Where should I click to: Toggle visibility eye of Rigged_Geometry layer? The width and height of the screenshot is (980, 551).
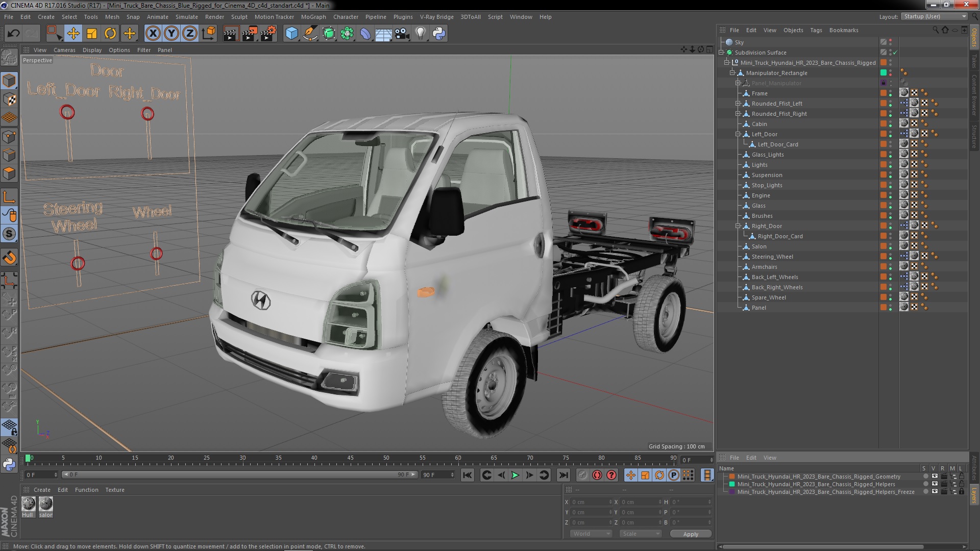(x=935, y=477)
